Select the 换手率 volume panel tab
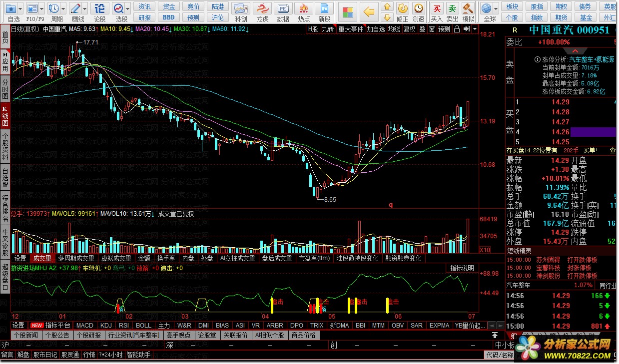Screen dimensions: 619x364 tap(166, 258)
